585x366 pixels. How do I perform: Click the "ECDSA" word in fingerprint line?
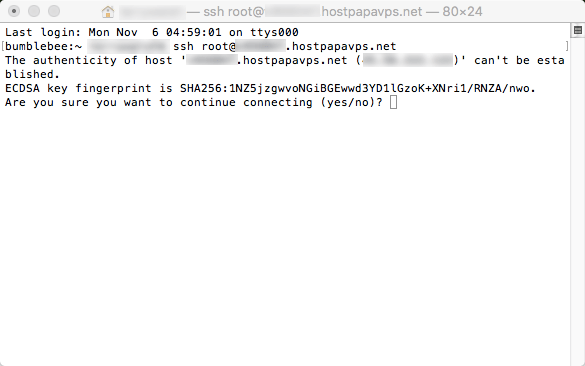click(x=22, y=88)
